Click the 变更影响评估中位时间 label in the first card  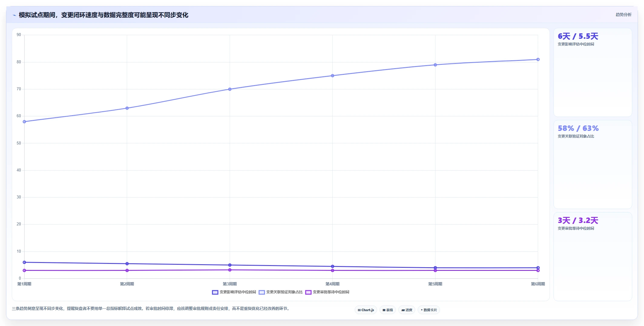click(576, 44)
